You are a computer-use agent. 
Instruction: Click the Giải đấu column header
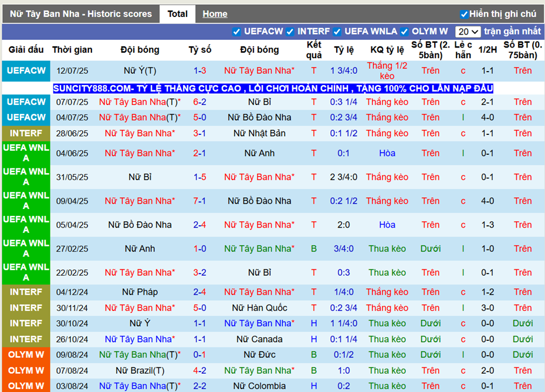pos(26,50)
